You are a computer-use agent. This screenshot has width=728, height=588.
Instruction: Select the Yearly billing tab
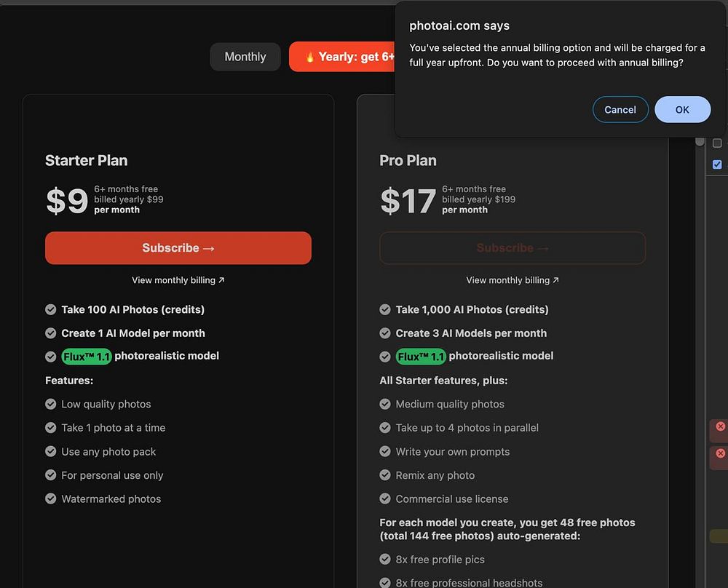(344, 57)
